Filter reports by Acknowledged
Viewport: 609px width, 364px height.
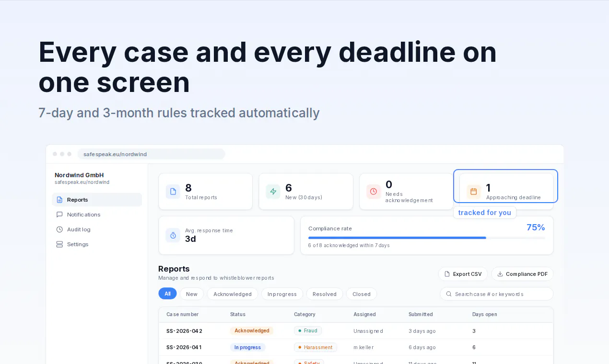point(233,294)
